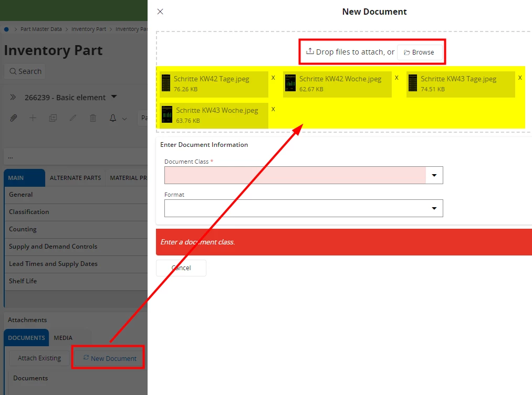
Task: Click into the Document Class field
Action: click(295, 175)
